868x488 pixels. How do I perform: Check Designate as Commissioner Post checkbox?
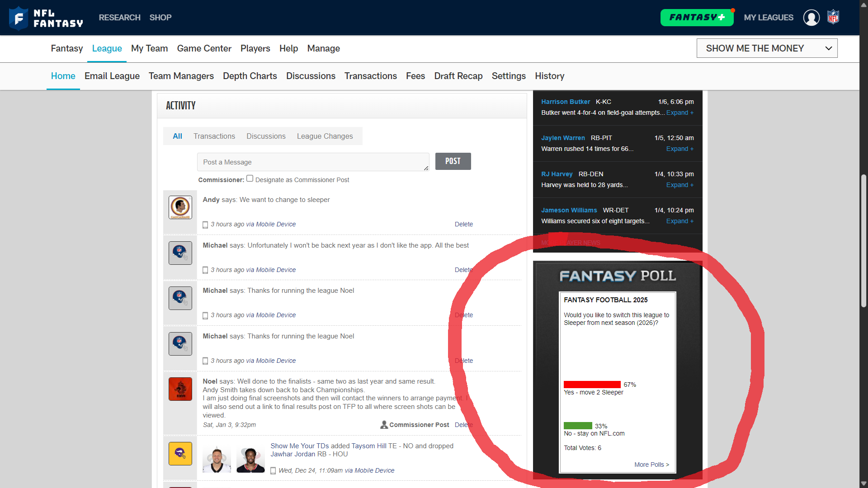250,178
